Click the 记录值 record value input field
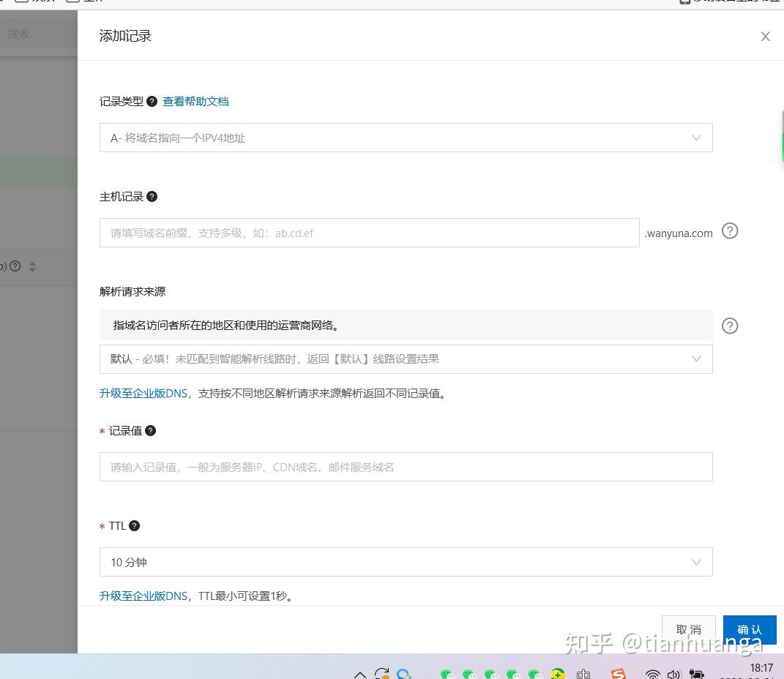This screenshot has height=679, width=784. (x=406, y=467)
